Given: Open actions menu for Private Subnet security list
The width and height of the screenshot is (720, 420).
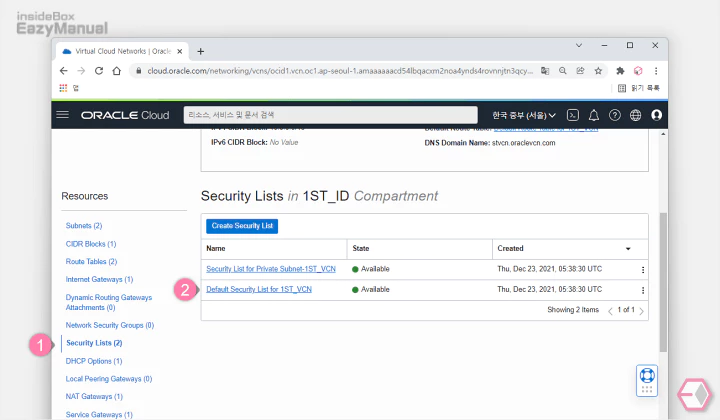Looking at the screenshot, I should tap(642, 270).
